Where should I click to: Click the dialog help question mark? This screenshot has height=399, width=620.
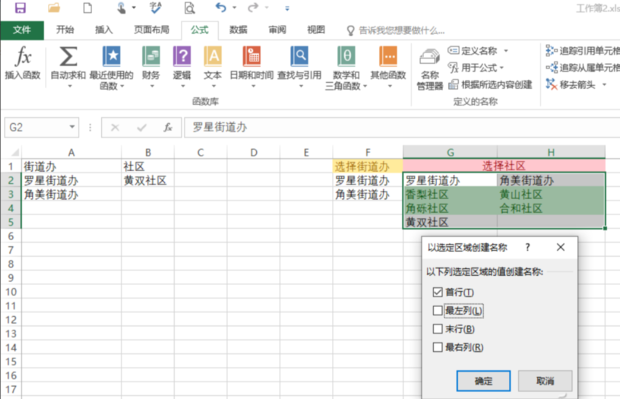tap(527, 247)
